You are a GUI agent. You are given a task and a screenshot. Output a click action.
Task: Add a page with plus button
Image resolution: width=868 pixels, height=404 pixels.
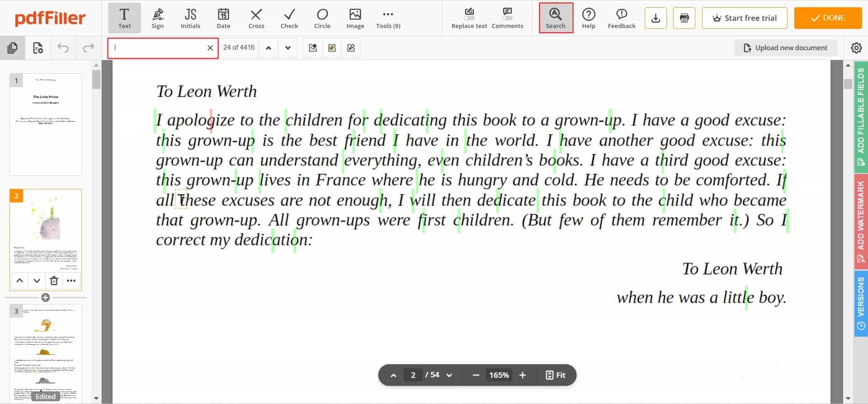pyautogui.click(x=46, y=297)
